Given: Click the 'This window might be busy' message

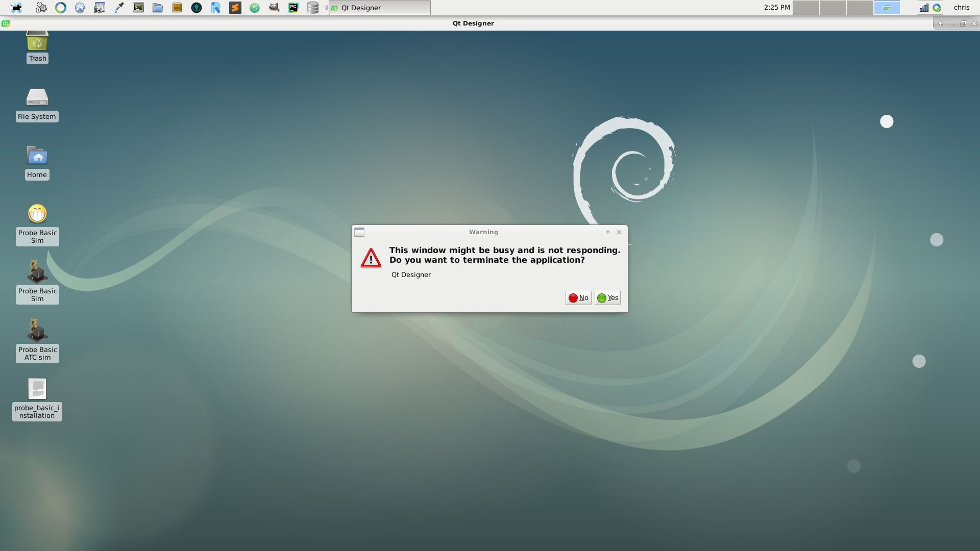Looking at the screenshot, I should click(505, 255).
